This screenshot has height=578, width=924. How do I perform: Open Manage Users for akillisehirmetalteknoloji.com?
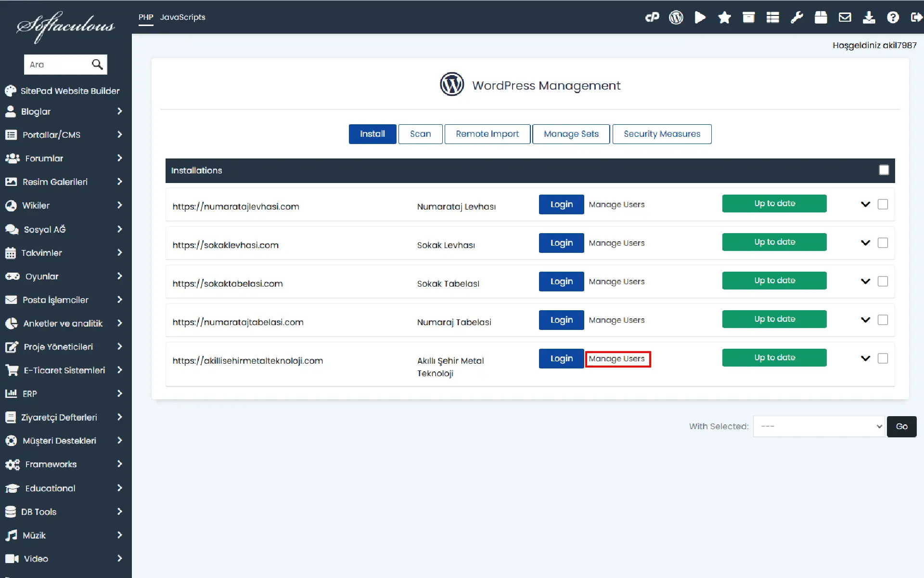616,359
